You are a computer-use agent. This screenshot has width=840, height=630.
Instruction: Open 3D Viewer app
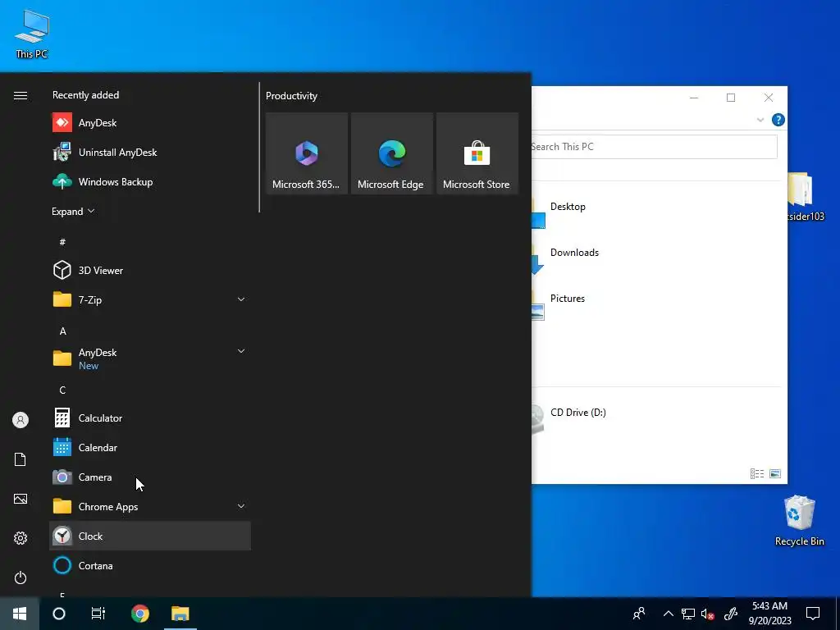pyautogui.click(x=150, y=270)
